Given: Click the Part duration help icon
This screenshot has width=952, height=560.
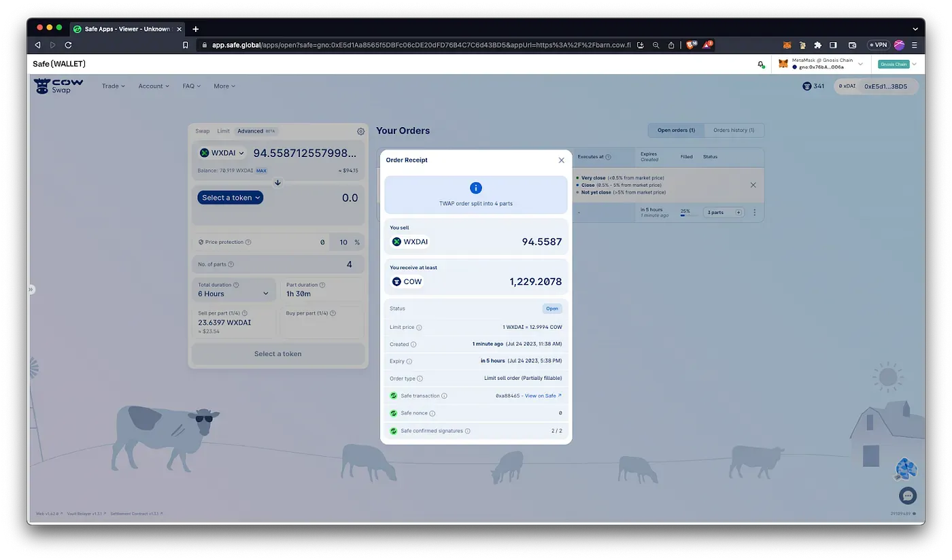Looking at the screenshot, I should (322, 285).
